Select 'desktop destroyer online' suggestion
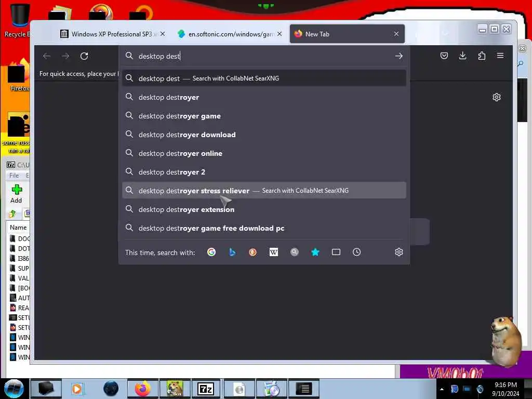 pyautogui.click(x=264, y=153)
